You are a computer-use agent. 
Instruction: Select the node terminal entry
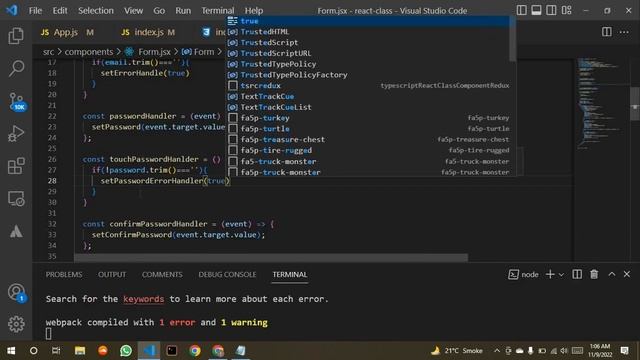(523, 275)
